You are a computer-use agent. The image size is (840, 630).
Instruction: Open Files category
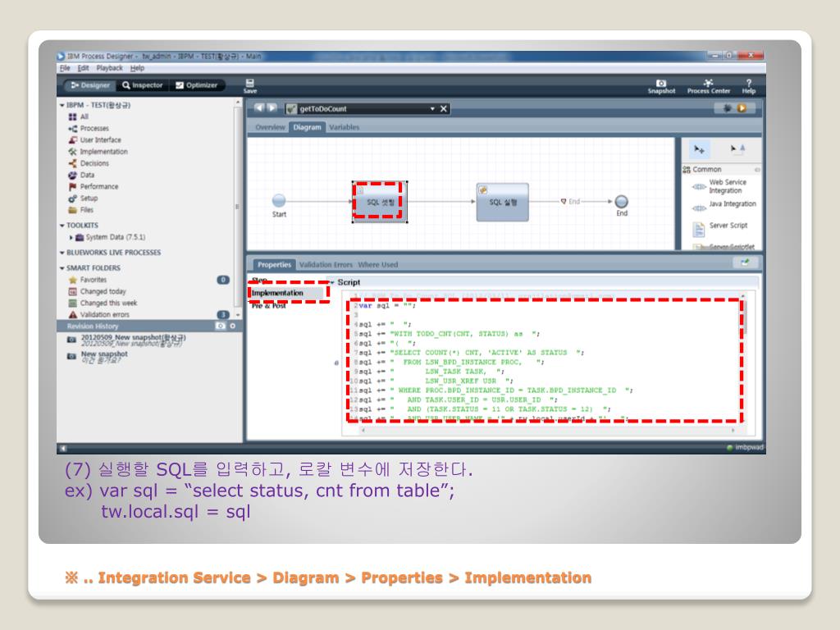(x=80, y=210)
